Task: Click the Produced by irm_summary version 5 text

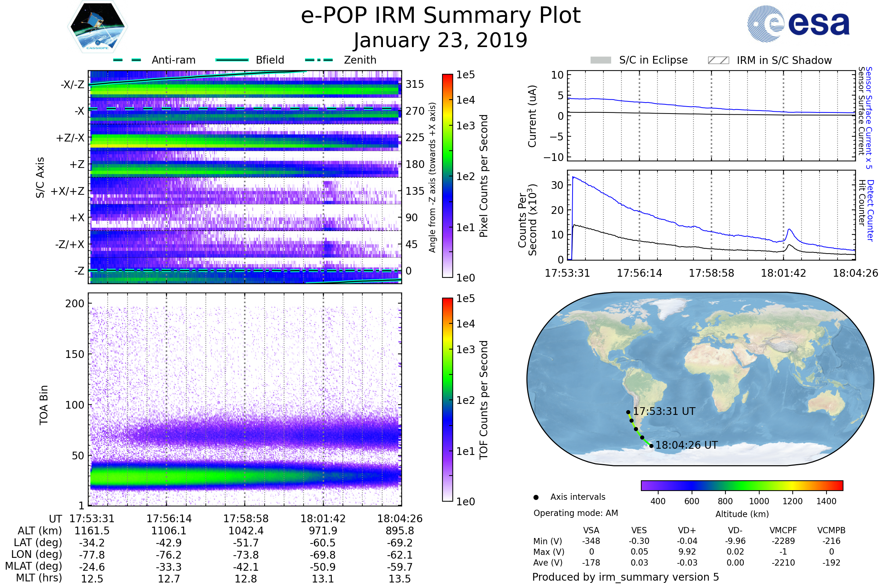Action: tap(625, 577)
